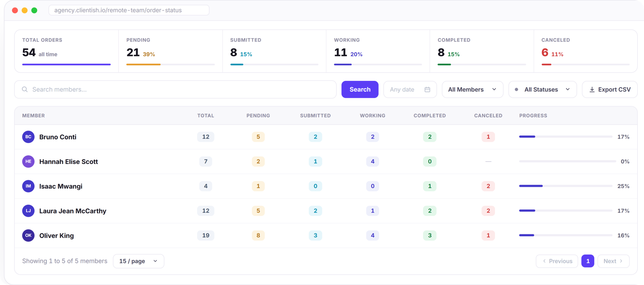Click the BC avatar for Bruno Conti
644x285 pixels.
click(28, 137)
